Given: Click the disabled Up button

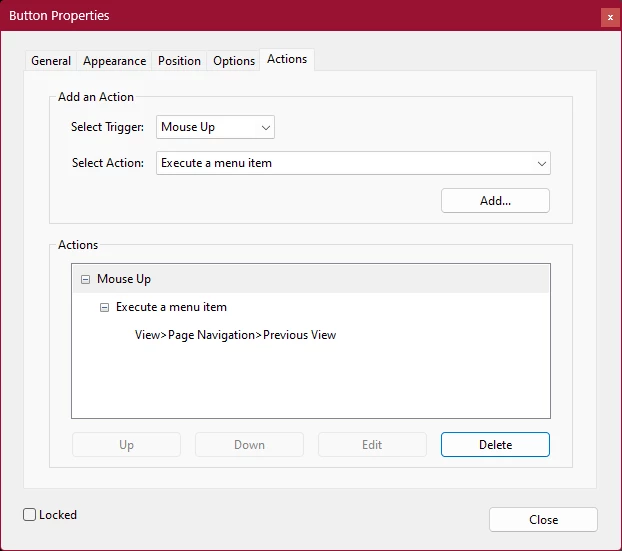Looking at the screenshot, I should 126,445.
